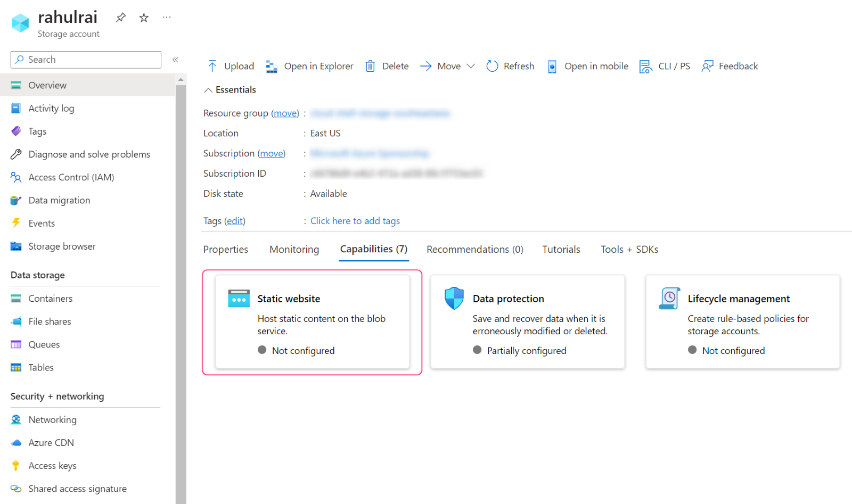Click the Overview icon in sidebar
852x504 pixels.
tap(16, 85)
